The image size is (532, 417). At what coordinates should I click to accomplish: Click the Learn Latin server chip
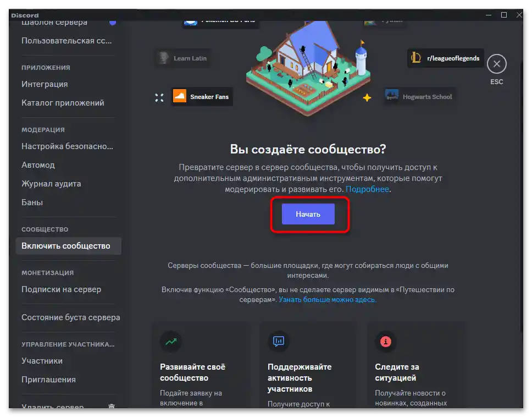click(182, 58)
